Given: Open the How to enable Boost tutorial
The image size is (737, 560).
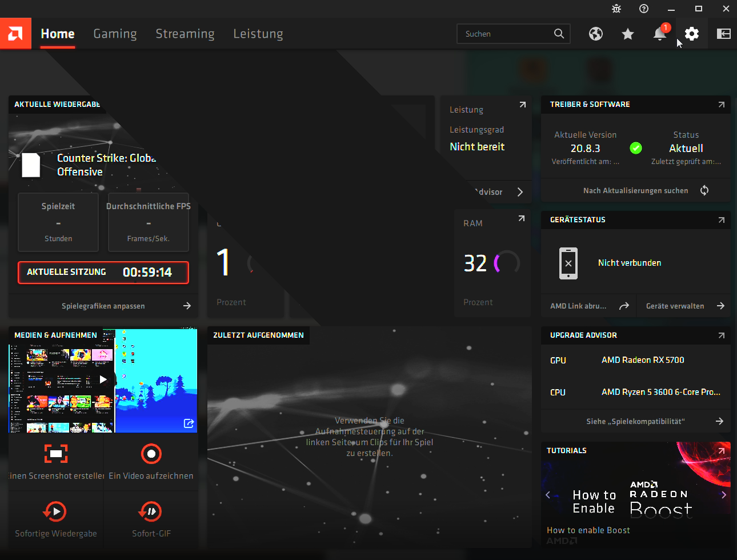Looking at the screenshot, I should [588, 530].
